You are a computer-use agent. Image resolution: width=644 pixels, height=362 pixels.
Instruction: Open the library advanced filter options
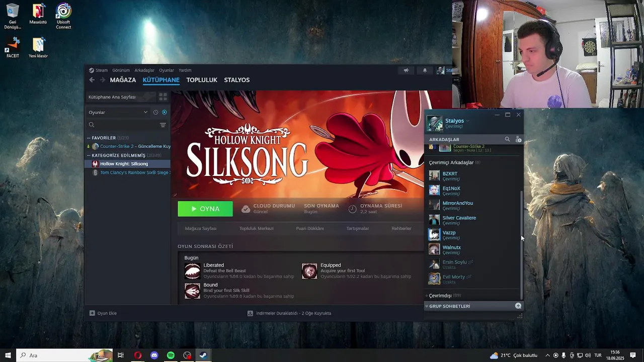click(x=163, y=125)
